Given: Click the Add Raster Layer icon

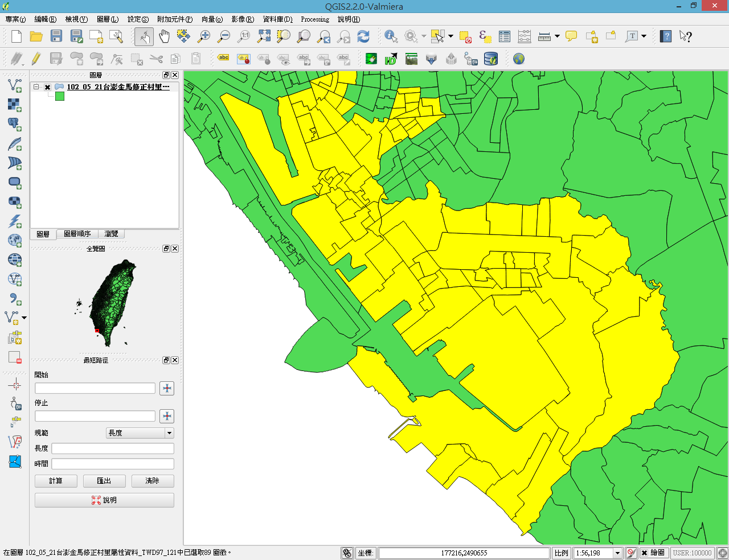Looking at the screenshot, I should (15, 105).
